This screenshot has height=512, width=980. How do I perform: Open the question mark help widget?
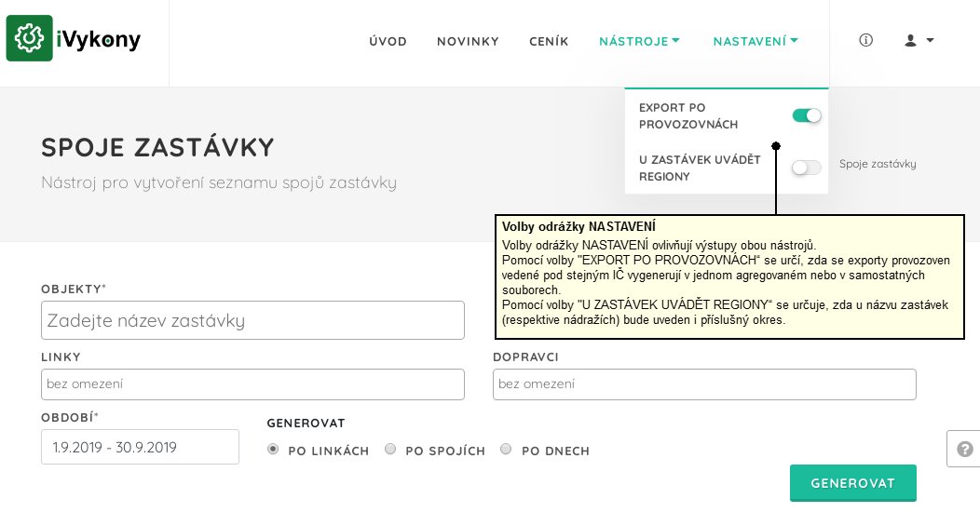[x=964, y=449]
